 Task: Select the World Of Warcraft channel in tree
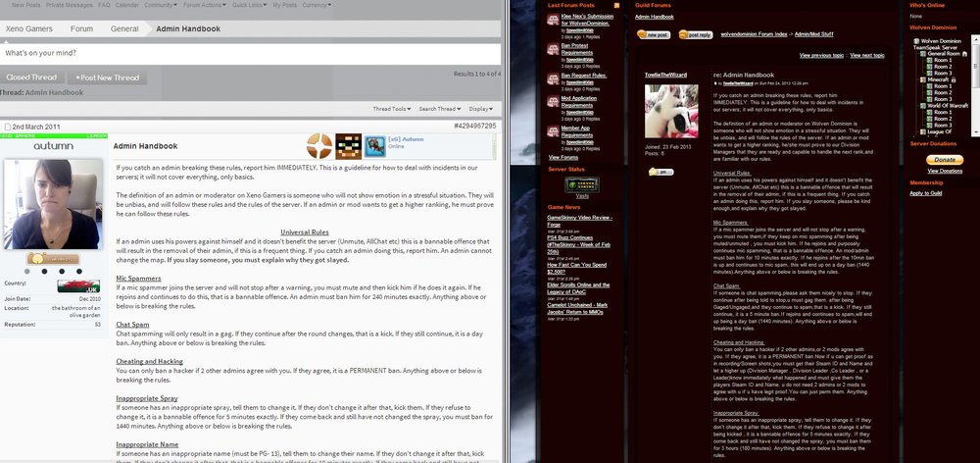click(x=947, y=106)
